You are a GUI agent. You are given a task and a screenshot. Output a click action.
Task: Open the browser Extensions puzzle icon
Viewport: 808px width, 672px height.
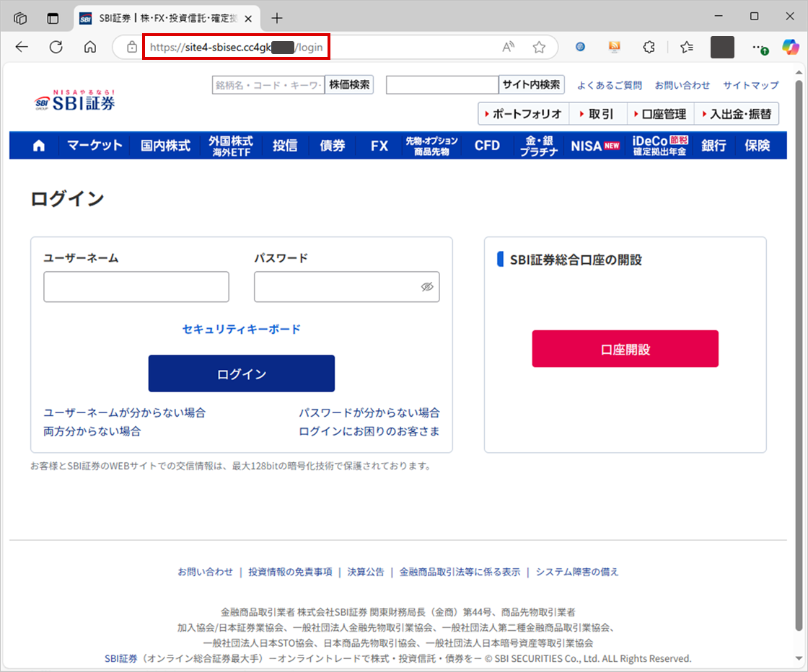pyautogui.click(x=649, y=48)
